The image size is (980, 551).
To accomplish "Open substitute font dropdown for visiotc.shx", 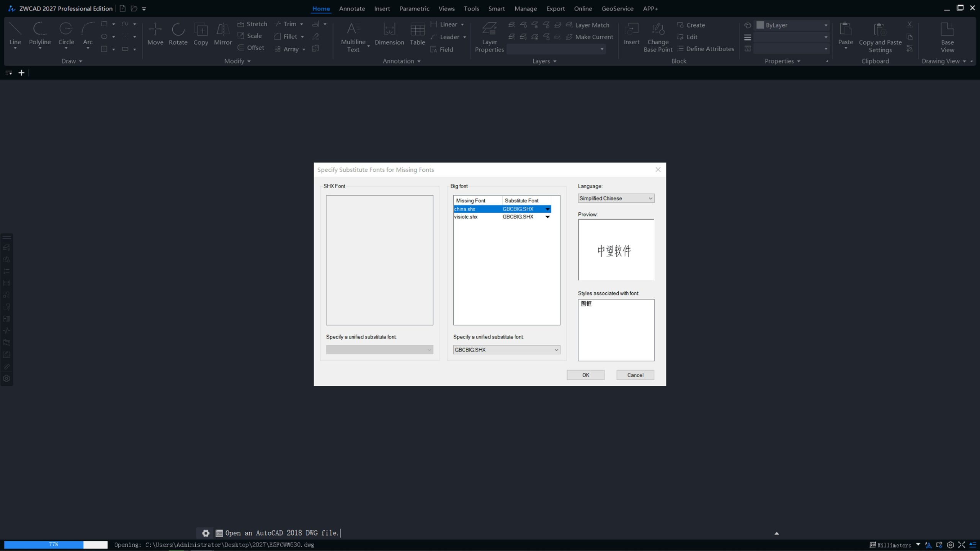I will point(547,217).
